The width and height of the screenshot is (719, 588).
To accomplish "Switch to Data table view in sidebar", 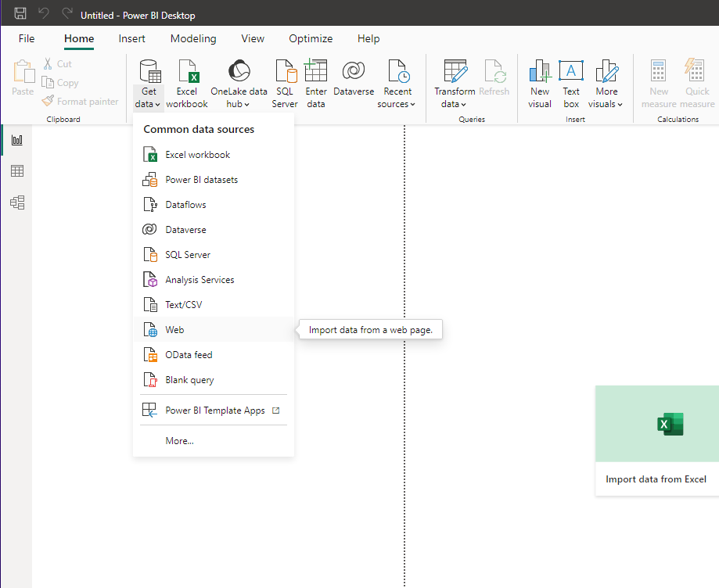I will click(x=17, y=171).
